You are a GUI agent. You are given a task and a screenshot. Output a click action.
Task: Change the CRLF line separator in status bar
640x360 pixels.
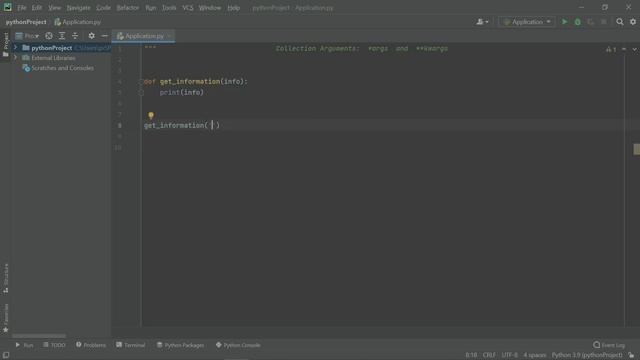489,355
